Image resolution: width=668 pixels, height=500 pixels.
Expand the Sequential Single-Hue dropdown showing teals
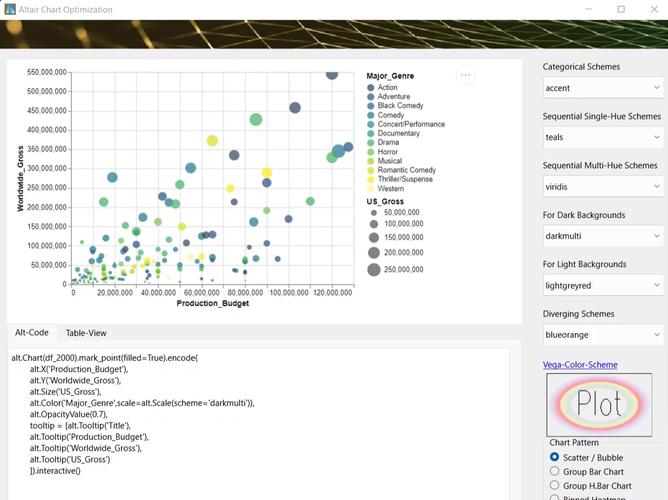tap(602, 137)
